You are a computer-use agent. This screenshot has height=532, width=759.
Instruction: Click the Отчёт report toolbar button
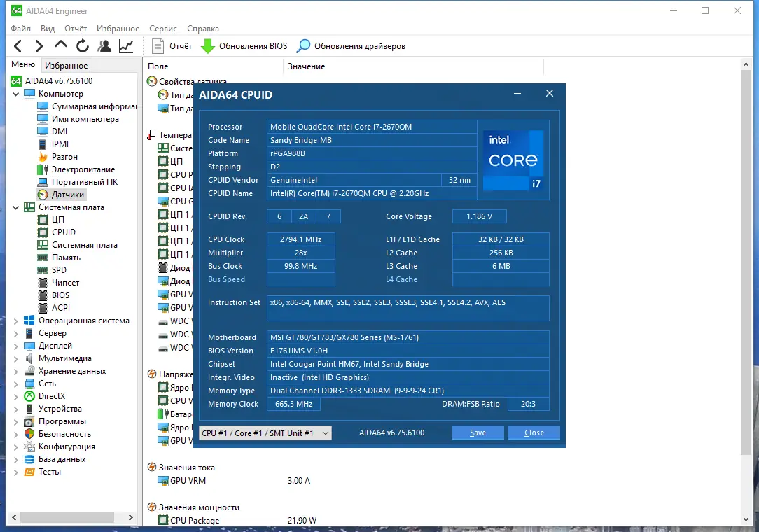172,46
